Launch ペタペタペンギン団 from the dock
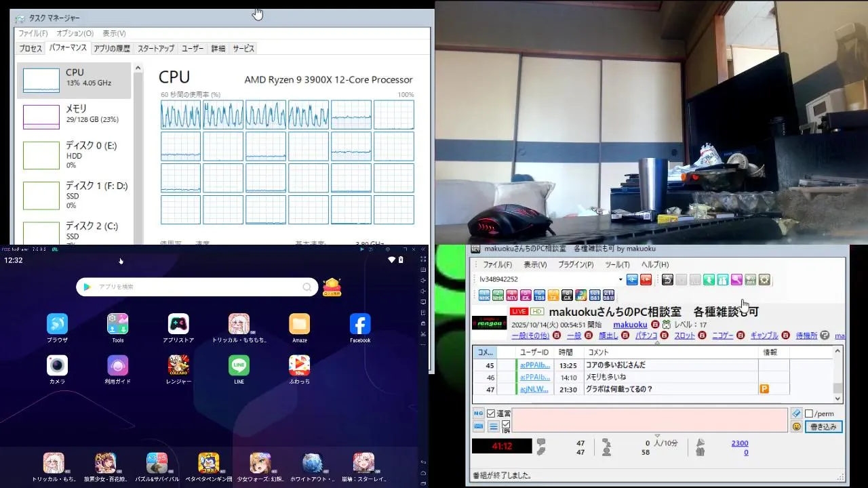This screenshot has width=868, height=488. [208, 463]
